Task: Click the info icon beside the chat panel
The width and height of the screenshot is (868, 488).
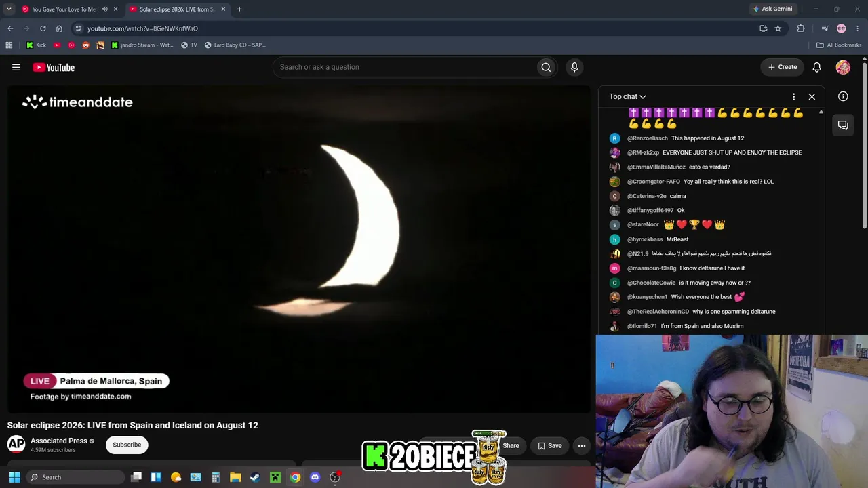Action: tap(843, 96)
